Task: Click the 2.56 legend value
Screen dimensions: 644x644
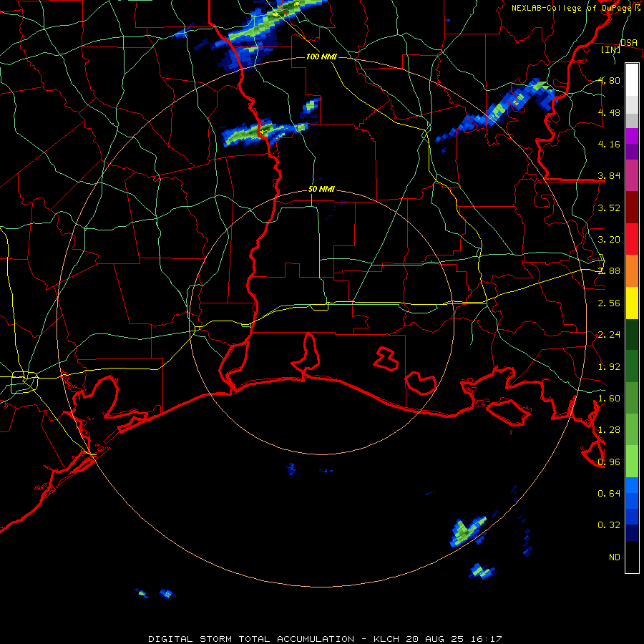Action: (609, 303)
